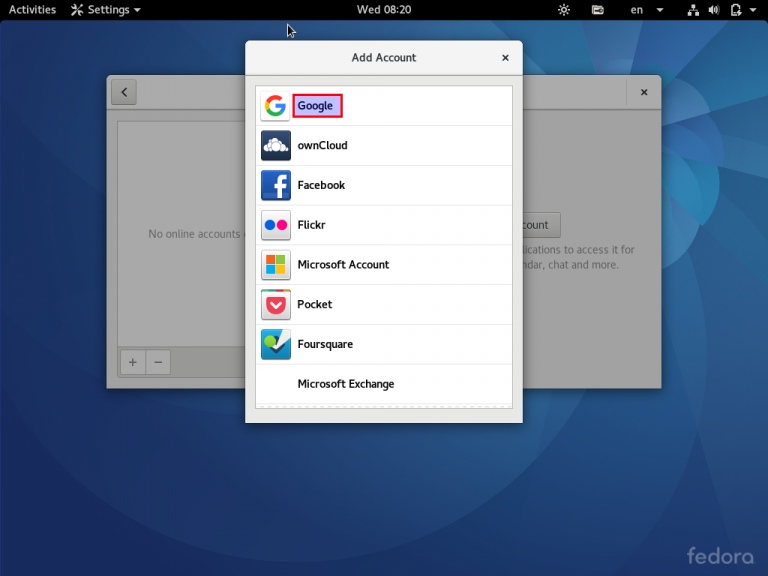Click the brightness sun icon in top bar
Viewport: 768px width, 576px height.
pos(564,10)
